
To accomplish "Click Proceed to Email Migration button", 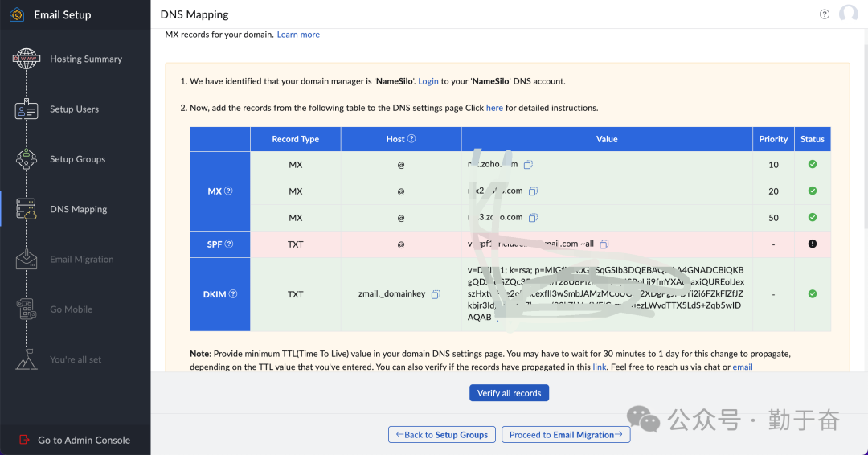I will coord(565,435).
